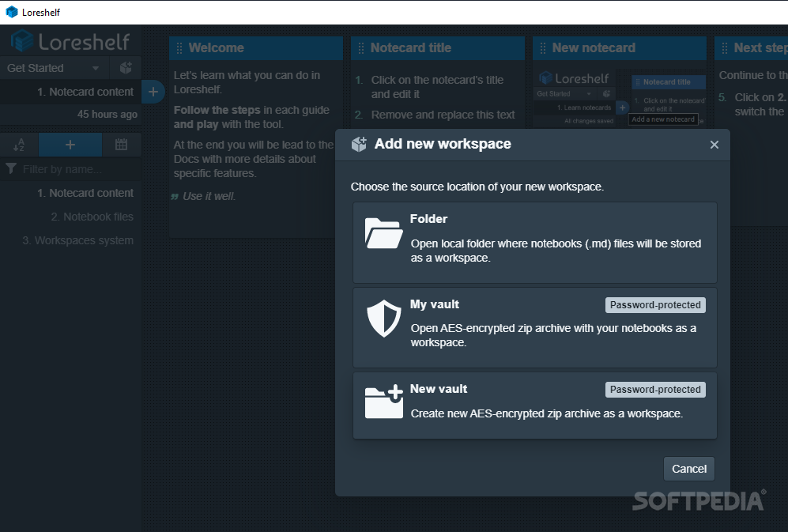Create a new notebook with the plus tab
This screenshot has height=532, width=788.
(x=70, y=145)
